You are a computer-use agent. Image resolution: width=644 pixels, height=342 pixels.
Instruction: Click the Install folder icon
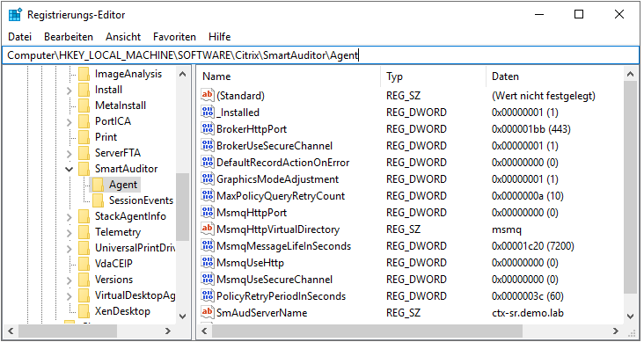84,90
